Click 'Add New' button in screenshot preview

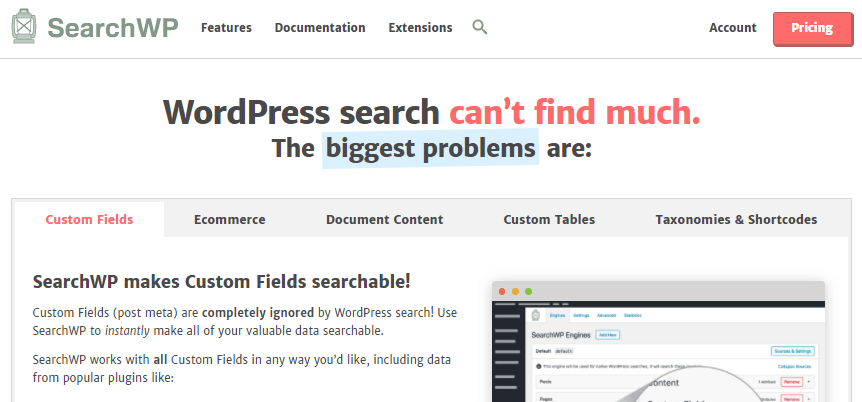pos(607,335)
